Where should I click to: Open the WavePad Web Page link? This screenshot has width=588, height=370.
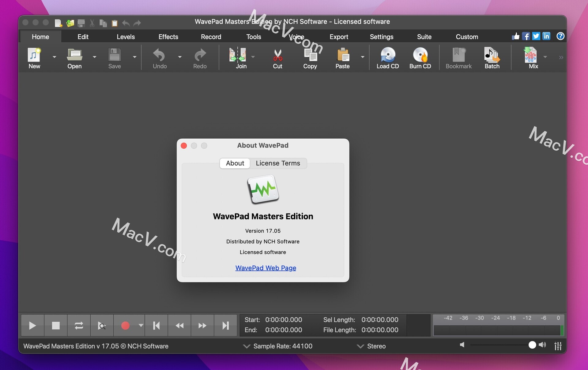tap(266, 268)
